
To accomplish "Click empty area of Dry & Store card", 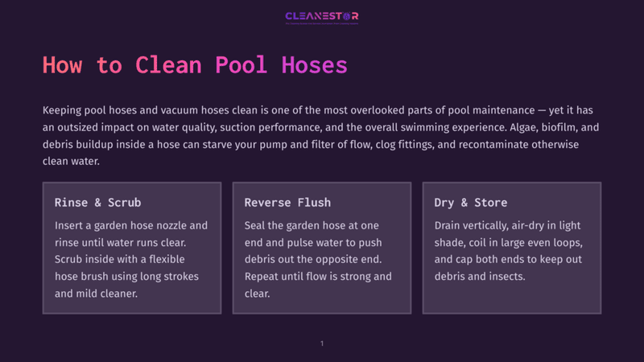I will coord(512,298).
